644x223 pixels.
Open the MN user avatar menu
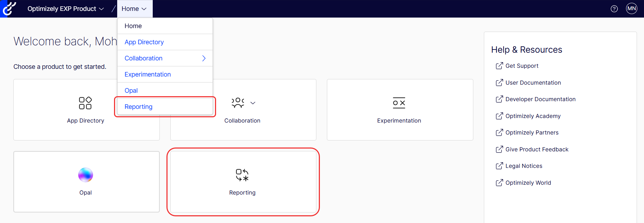[x=632, y=8]
